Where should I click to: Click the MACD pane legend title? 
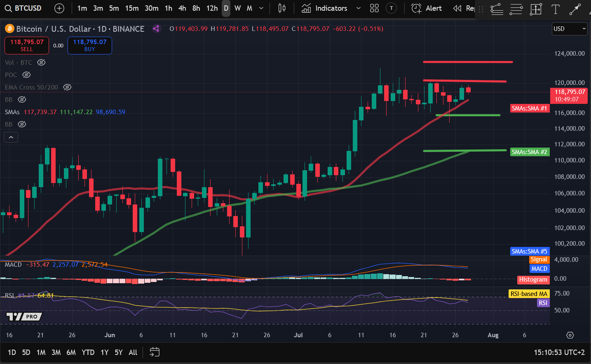[13, 265]
